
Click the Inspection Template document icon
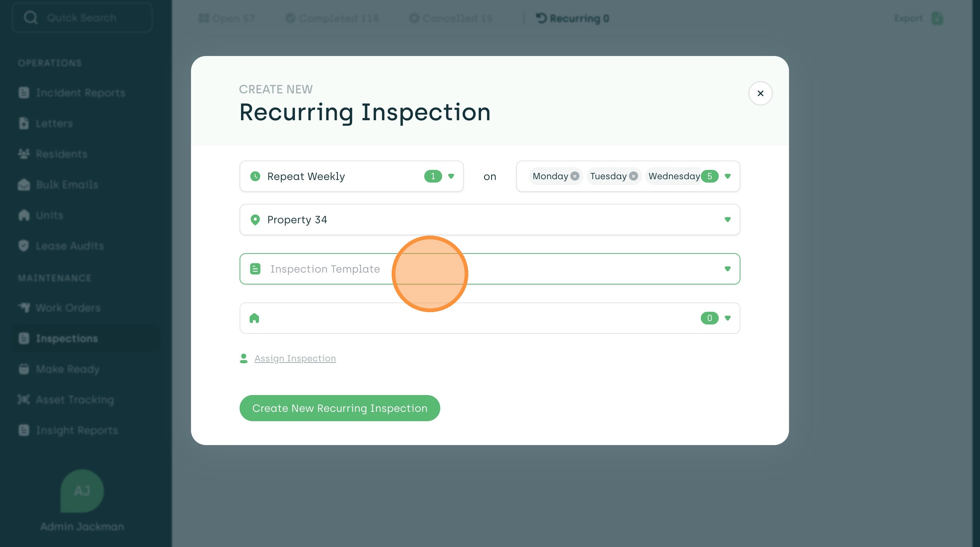coord(255,269)
